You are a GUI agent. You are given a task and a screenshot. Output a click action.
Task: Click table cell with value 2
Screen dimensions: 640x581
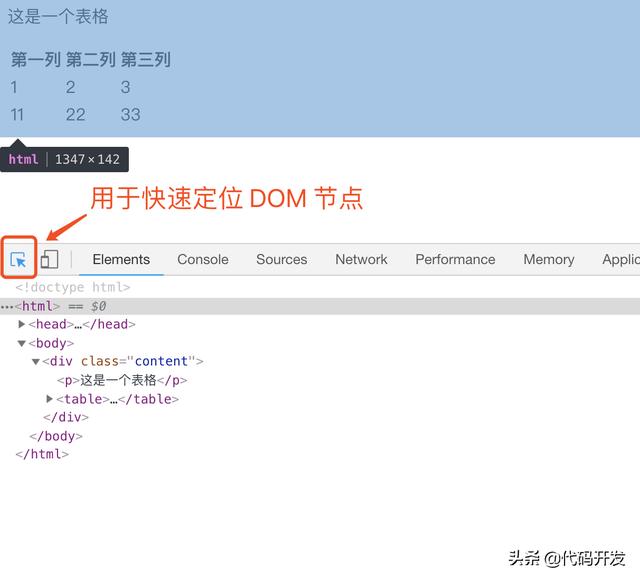click(x=70, y=87)
